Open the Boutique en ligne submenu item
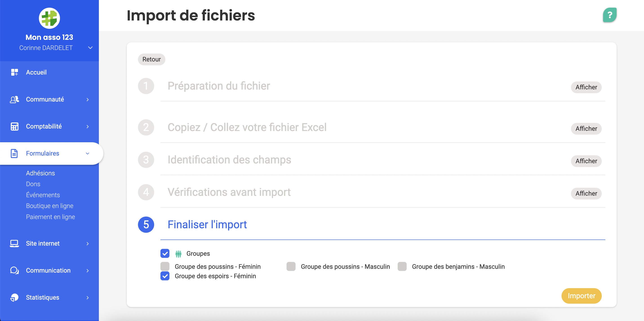The width and height of the screenshot is (644, 321). 49,206
